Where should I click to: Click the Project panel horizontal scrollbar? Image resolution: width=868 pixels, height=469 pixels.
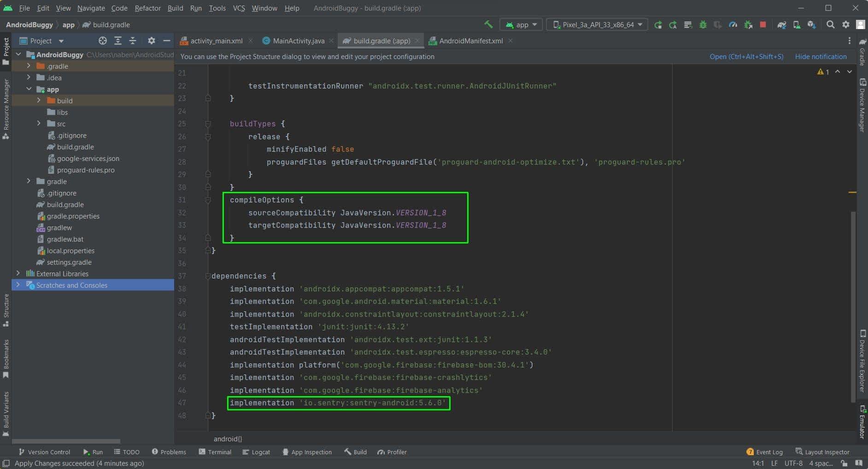click(66, 441)
